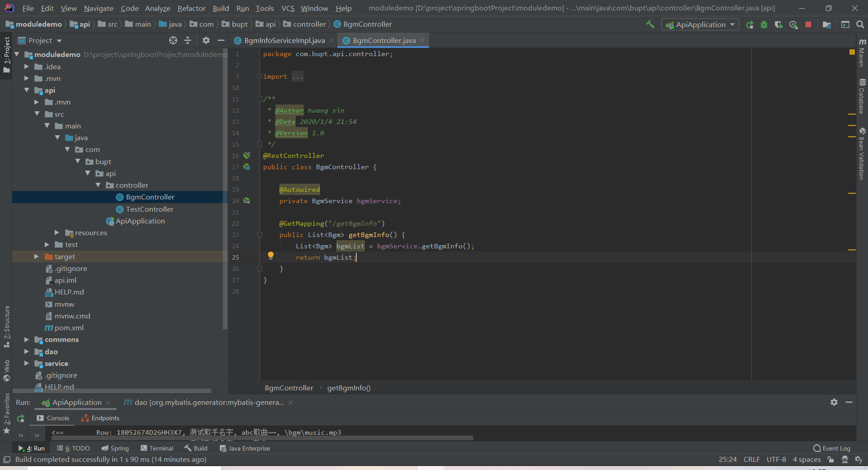Select pom.xml in the api module
868x470 pixels.
(x=69, y=328)
